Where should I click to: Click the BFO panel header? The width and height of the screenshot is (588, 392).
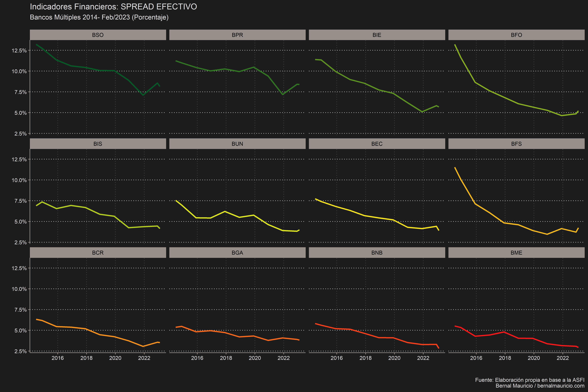[516, 35]
